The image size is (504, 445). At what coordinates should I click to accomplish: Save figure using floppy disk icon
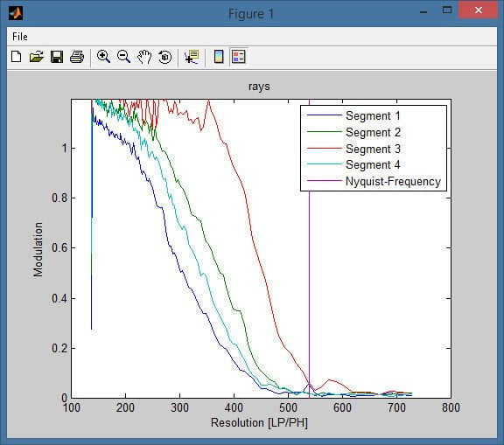pyautogui.click(x=57, y=57)
